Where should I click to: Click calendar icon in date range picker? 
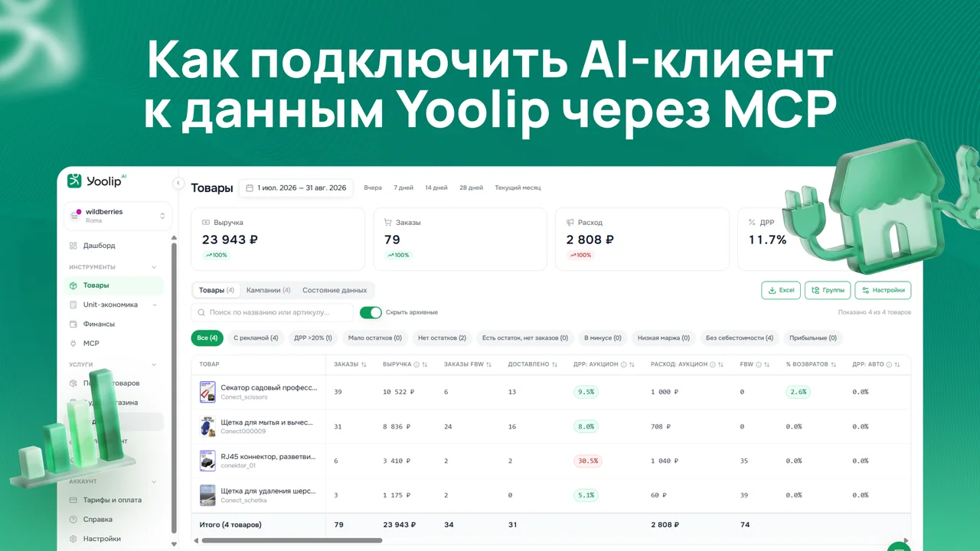click(x=250, y=187)
